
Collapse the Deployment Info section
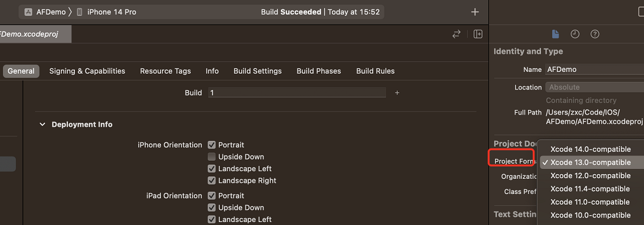point(42,124)
